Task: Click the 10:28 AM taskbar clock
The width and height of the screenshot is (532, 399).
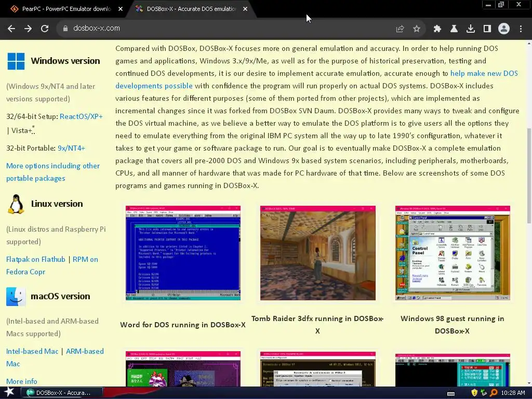Action: click(513, 393)
